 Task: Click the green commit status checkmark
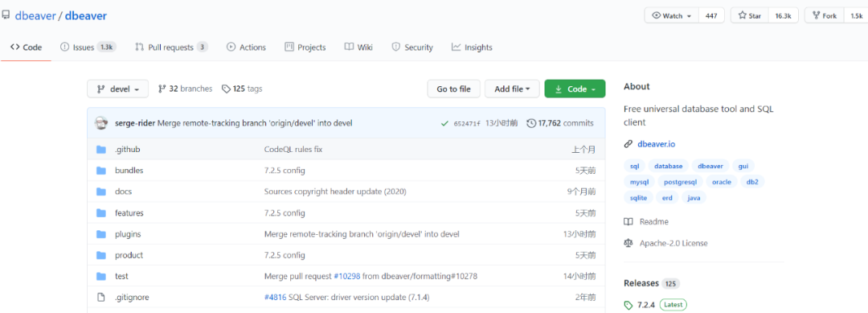coord(444,123)
